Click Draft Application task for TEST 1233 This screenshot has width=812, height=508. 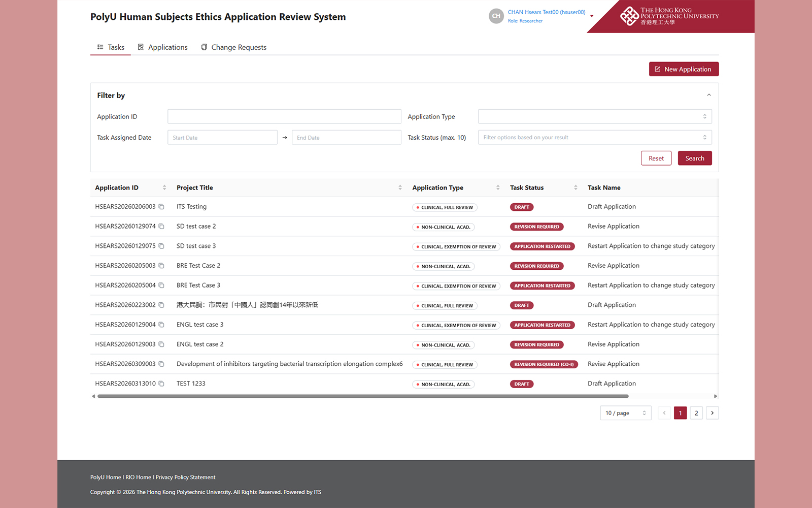pos(612,384)
